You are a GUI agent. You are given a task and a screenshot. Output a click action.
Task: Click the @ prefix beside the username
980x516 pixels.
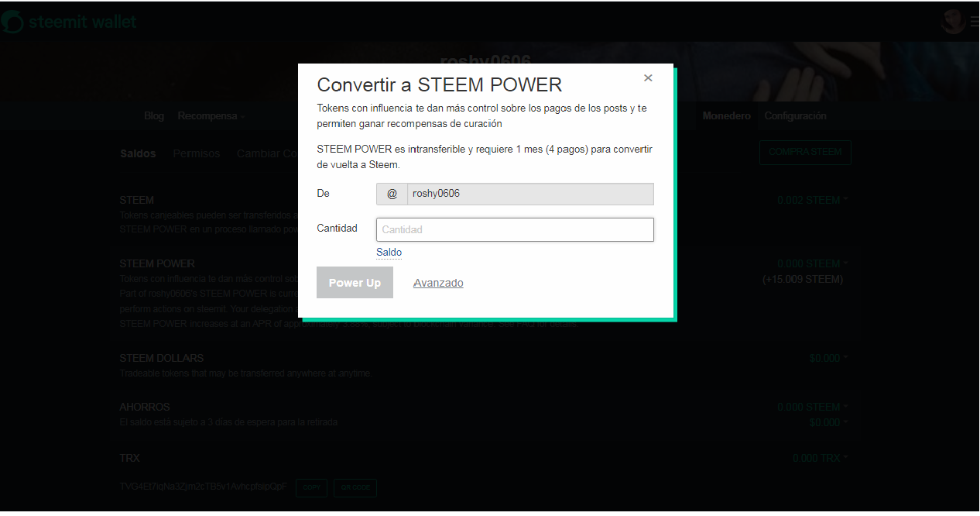(x=392, y=194)
